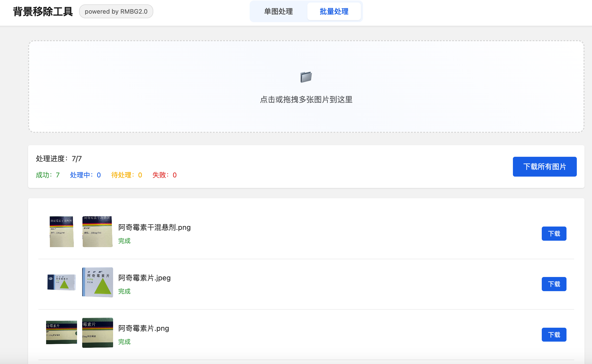This screenshot has height=364, width=592.
Task: Download 阿奇霉素片.png result
Action: click(554, 335)
